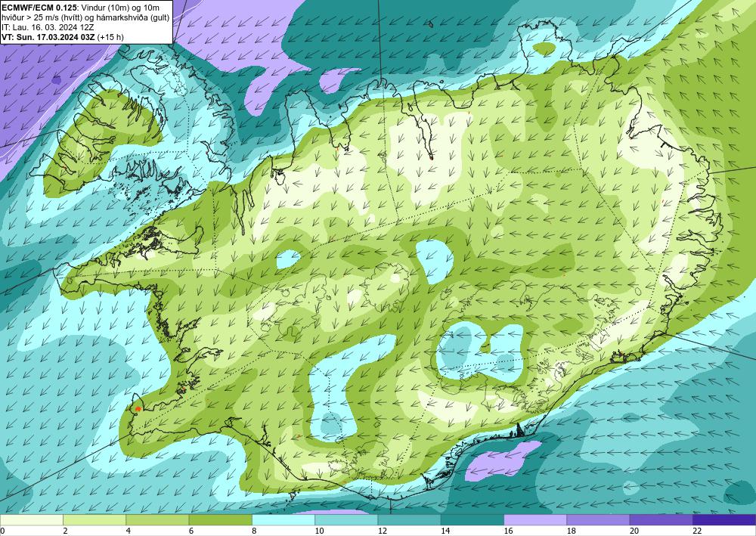Click the legend scale label "16"
This screenshot has height=536, width=756.
tap(508, 531)
